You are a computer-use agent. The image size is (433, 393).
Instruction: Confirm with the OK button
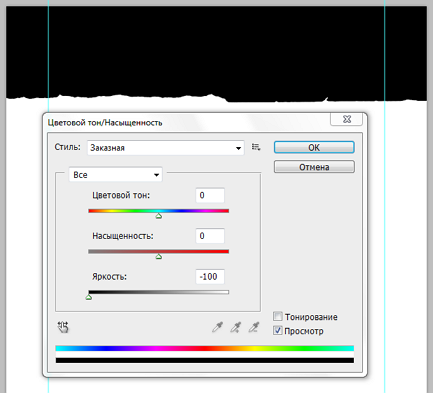tap(314, 147)
